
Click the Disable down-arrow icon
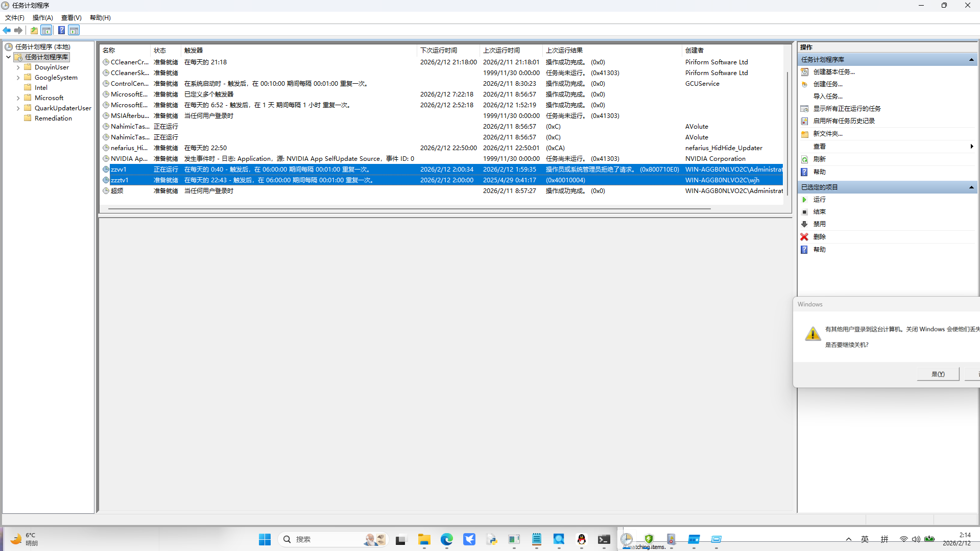pyautogui.click(x=804, y=224)
